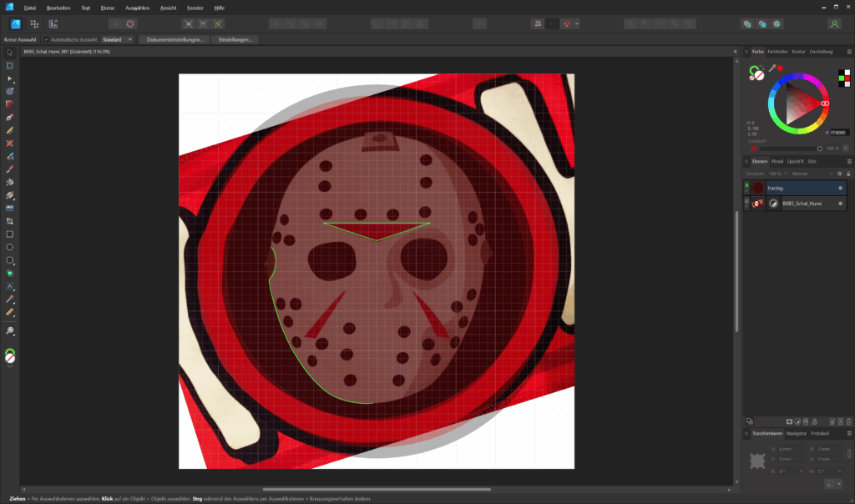855x504 pixels.
Task: Activate the Artistic Text tool
Action: tap(10, 286)
